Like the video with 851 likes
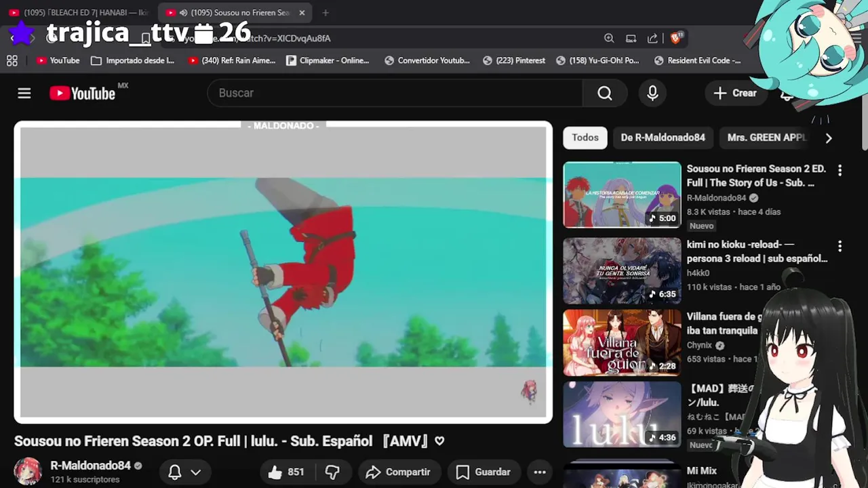This screenshot has width=868, height=488. pyautogui.click(x=287, y=472)
